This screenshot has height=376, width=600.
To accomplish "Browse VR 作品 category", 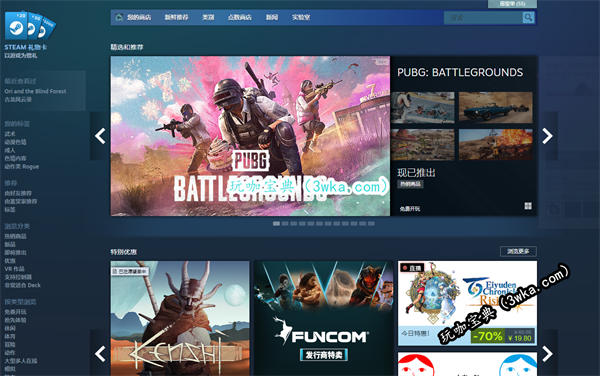I will coord(14,269).
